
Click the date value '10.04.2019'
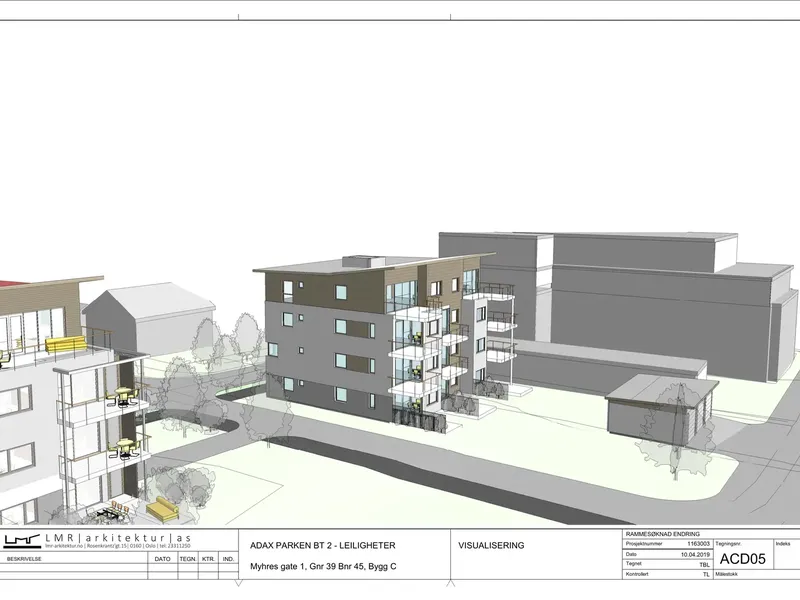pyautogui.click(x=695, y=555)
